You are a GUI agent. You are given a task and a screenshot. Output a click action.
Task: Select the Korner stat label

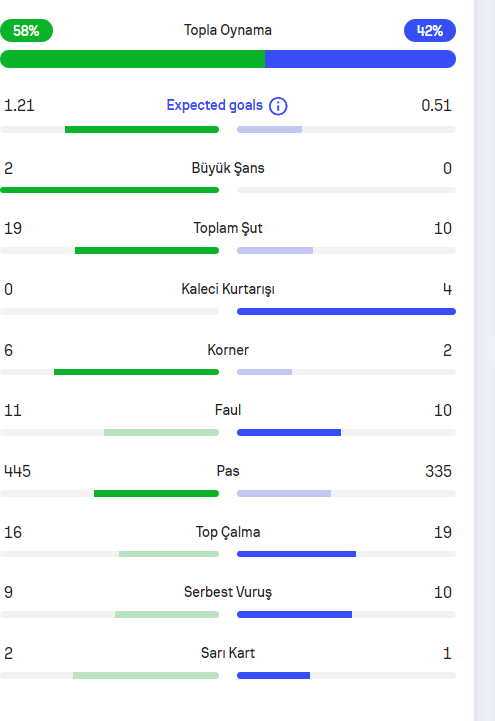(x=228, y=350)
